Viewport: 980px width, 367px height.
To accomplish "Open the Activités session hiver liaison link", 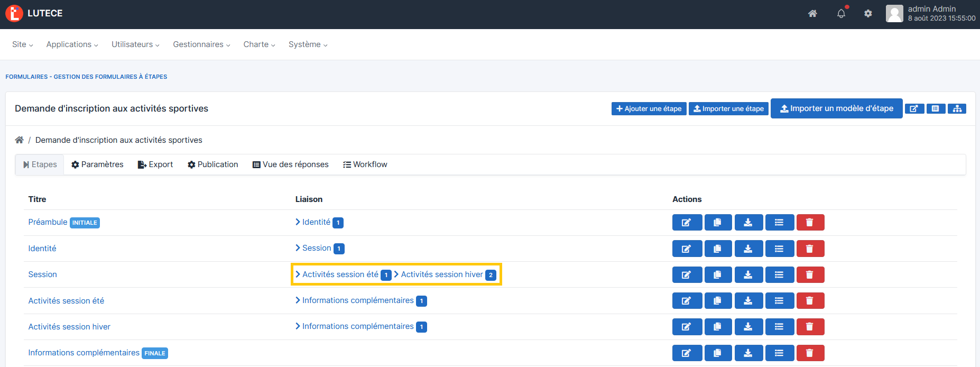I will coord(441,274).
